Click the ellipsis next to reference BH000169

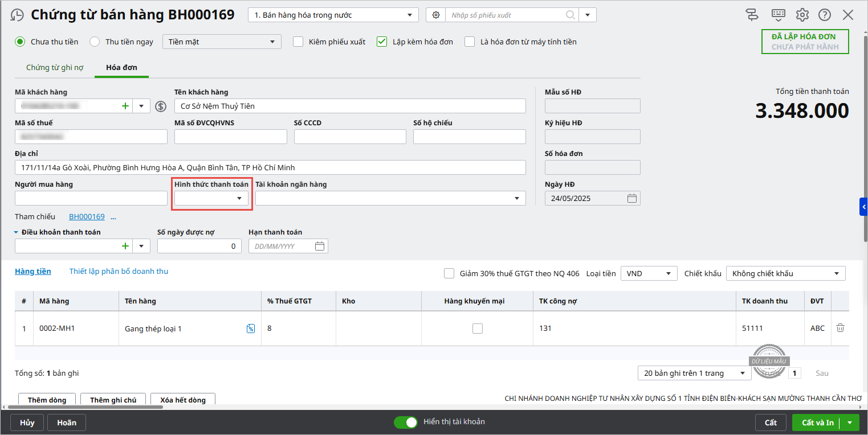113,217
